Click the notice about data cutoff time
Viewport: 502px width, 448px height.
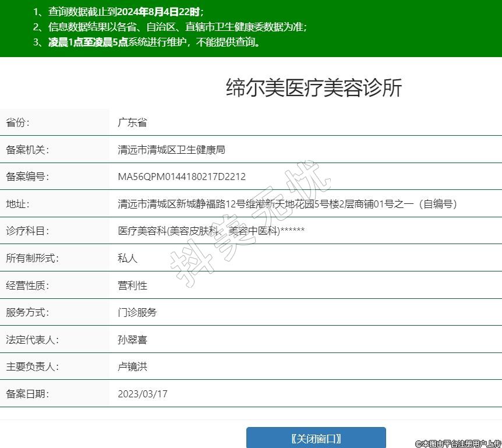point(118,12)
